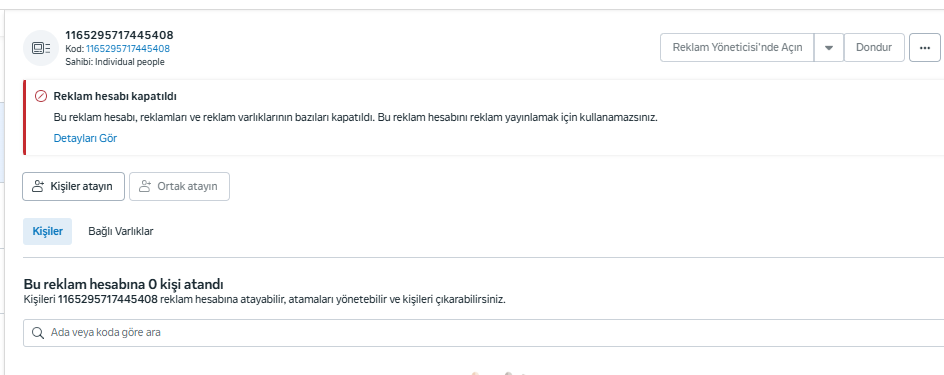Click the red blocked warning icon
This screenshot has height=375, width=944.
tap(41, 96)
